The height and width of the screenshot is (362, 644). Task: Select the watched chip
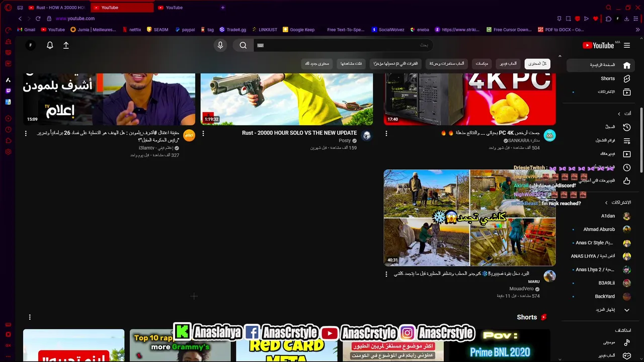[351, 64]
